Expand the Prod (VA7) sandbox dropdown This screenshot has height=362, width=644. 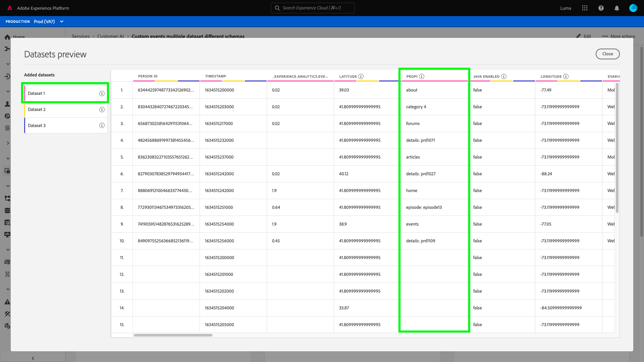[x=62, y=21]
